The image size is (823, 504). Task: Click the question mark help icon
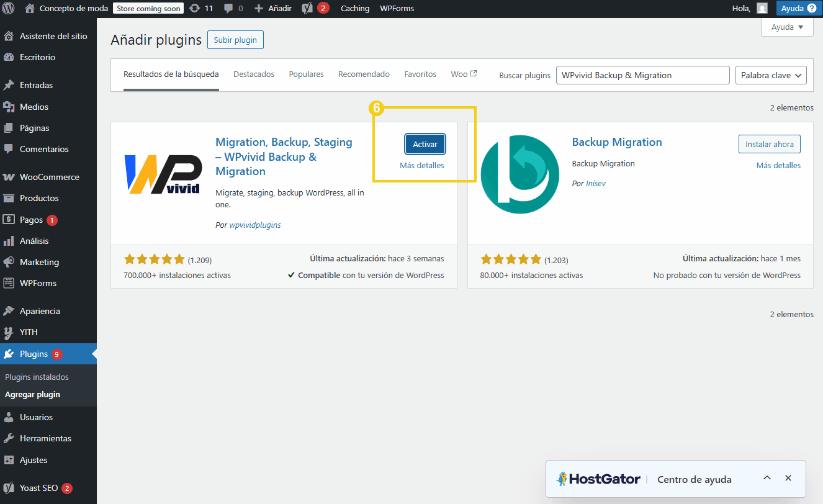[812, 9]
